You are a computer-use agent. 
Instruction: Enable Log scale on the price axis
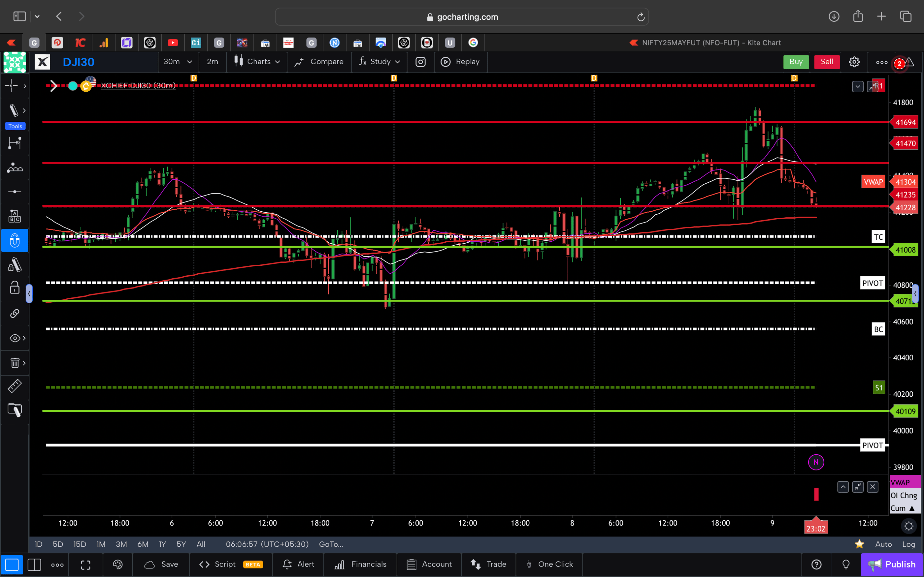coord(909,544)
